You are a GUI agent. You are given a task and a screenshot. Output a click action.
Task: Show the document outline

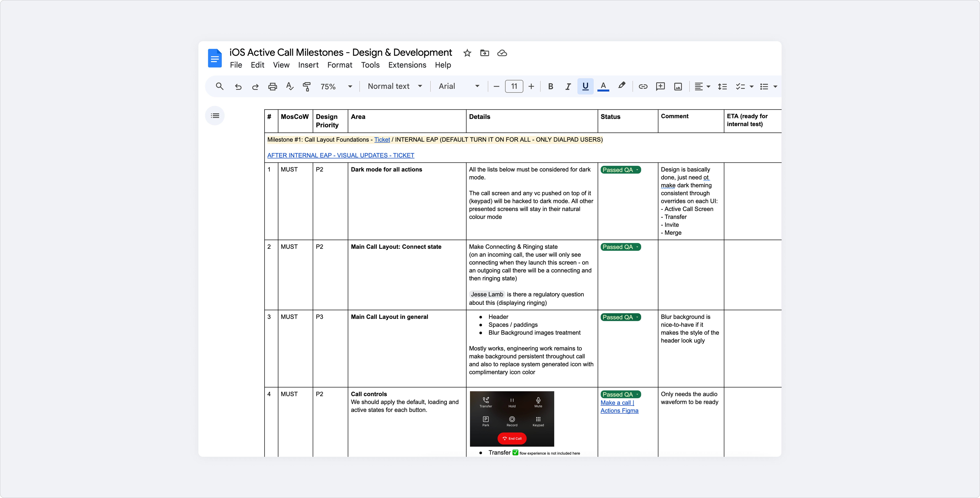pyautogui.click(x=215, y=116)
